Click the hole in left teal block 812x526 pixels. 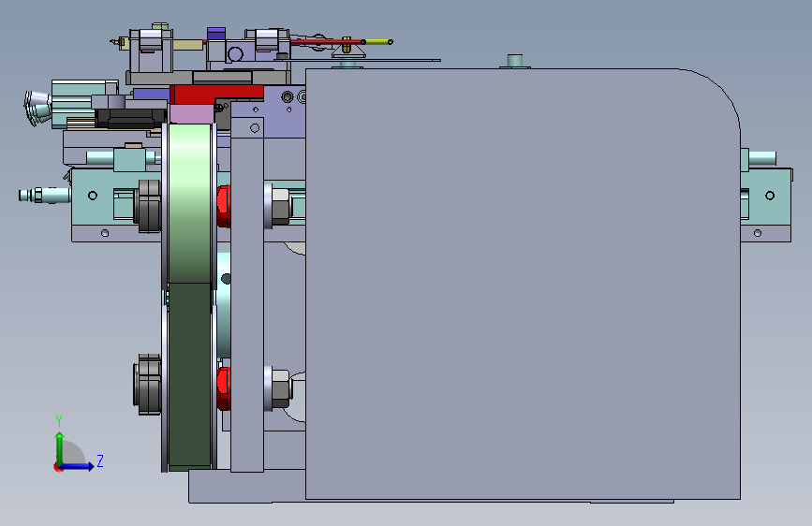coord(93,196)
